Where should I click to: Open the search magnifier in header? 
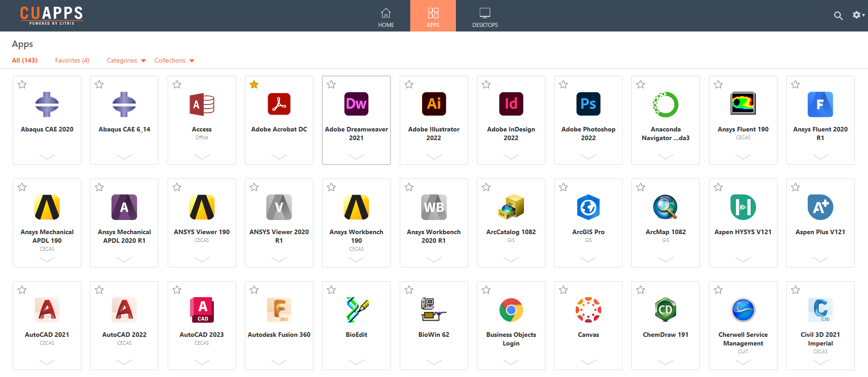838,16
